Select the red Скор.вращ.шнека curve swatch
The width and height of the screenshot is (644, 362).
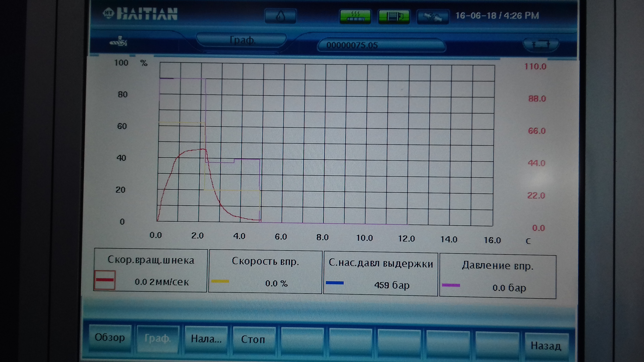point(105,280)
